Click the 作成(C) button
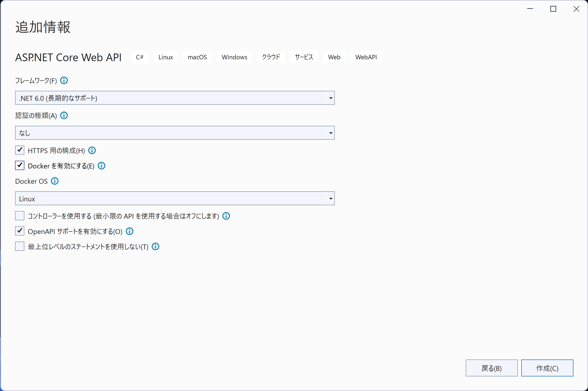The width and height of the screenshot is (588, 391). click(x=547, y=368)
